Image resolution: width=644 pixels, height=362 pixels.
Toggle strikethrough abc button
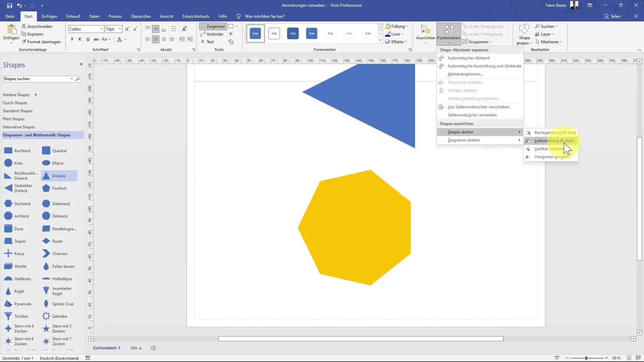pos(96,39)
